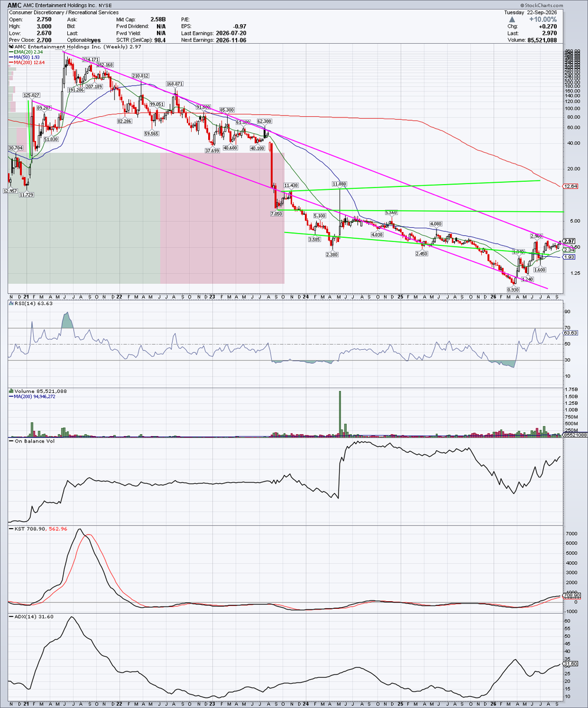Click the MA(50) 1.93 legend entry

tap(24, 57)
